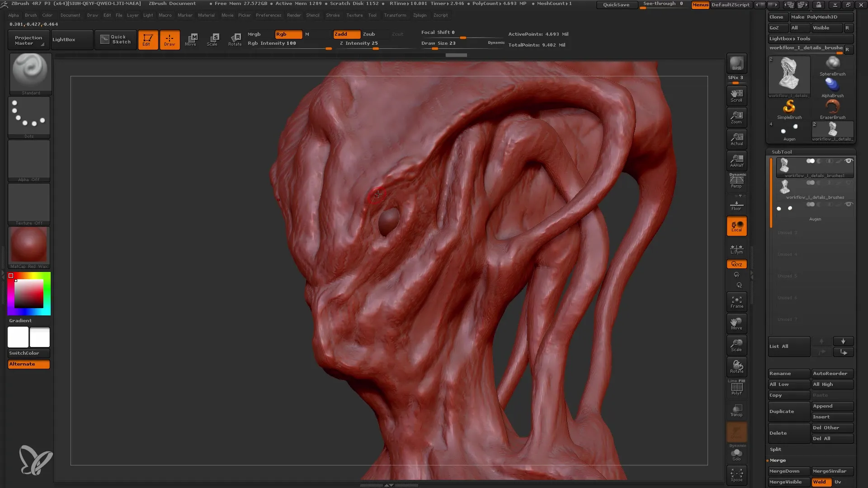This screenshot has height=488, width=868.
Task: Toggle Local symmetry icon
Action: point(737,248)
